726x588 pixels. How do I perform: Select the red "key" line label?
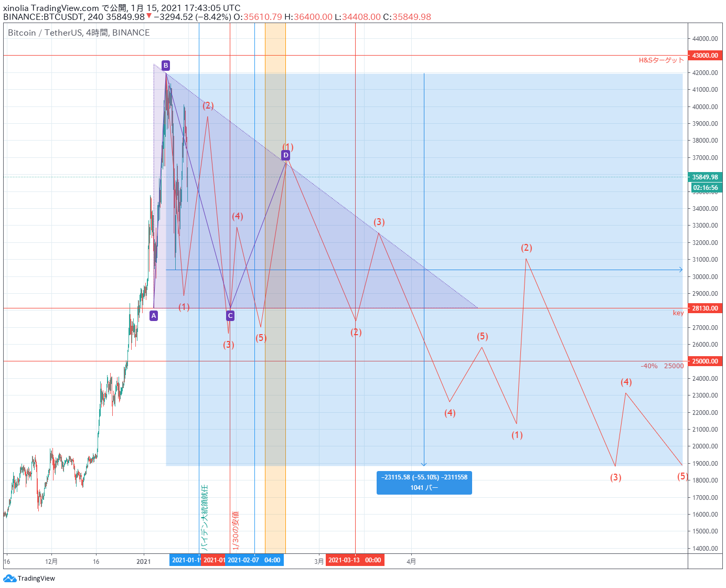point(678,313)
